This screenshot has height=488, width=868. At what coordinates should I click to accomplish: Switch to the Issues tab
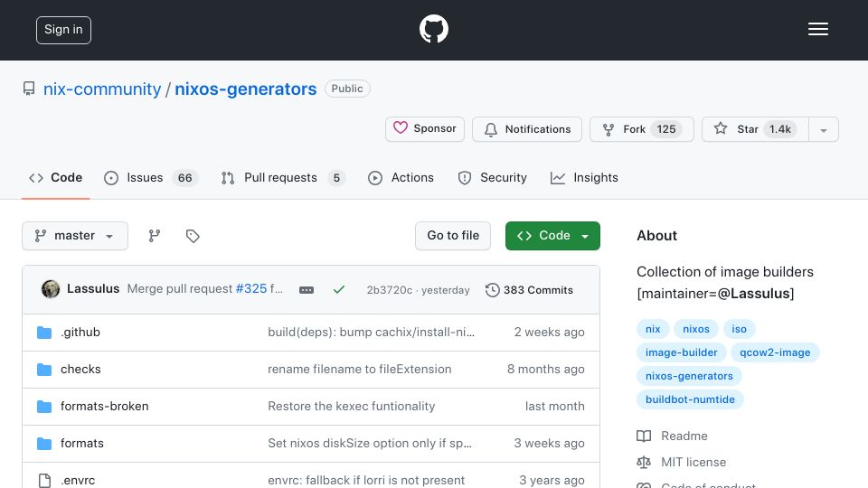151,178
